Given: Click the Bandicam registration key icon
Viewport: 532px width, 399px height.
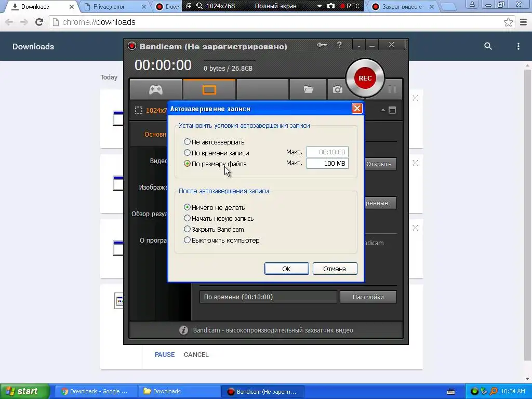Looking at the screenshot, I should pos(322,45).
